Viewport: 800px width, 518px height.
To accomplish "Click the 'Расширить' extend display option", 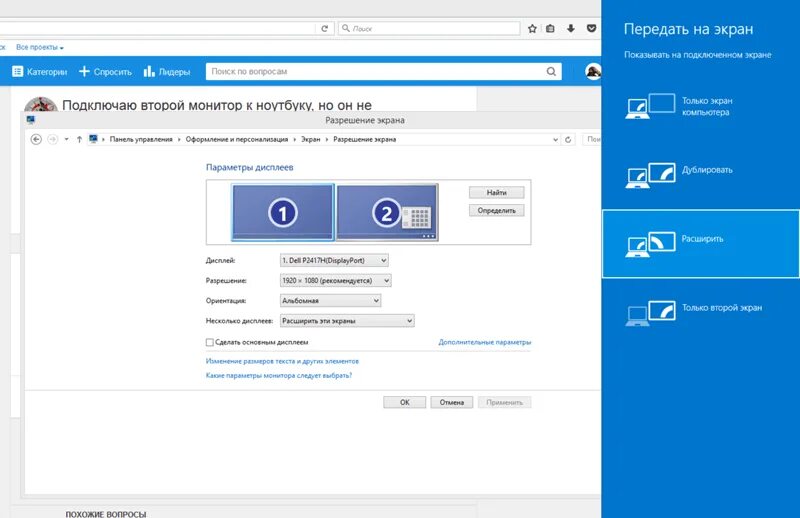I will tap(650, 242).
